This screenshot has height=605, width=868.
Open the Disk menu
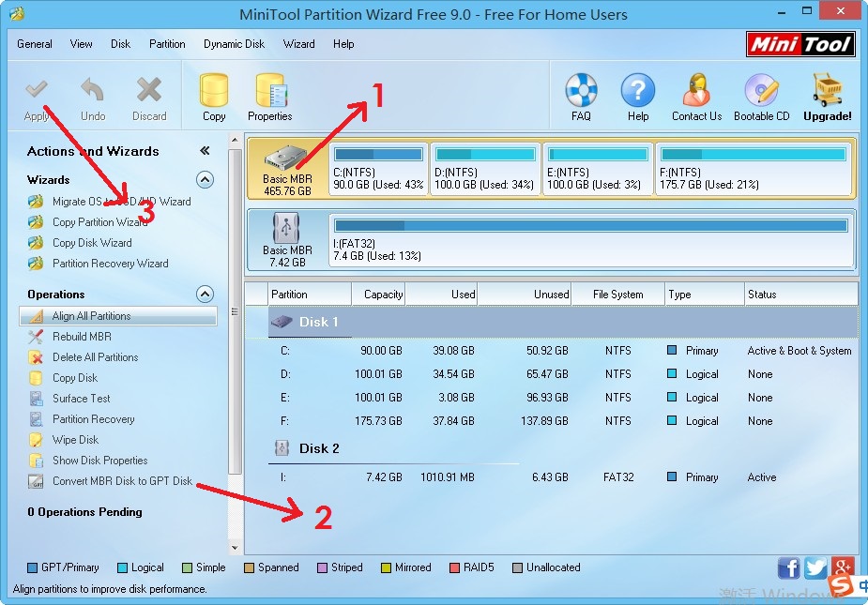coord(120,44)
